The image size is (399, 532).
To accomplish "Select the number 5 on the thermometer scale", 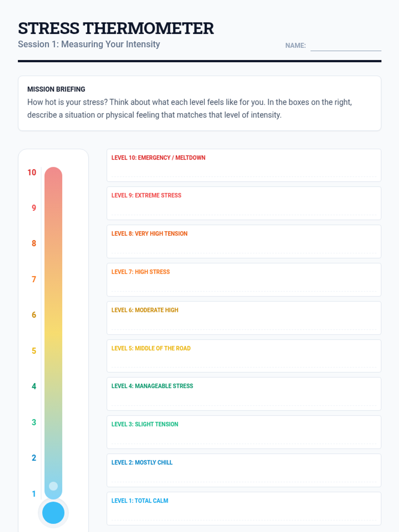I will (34, 351).
